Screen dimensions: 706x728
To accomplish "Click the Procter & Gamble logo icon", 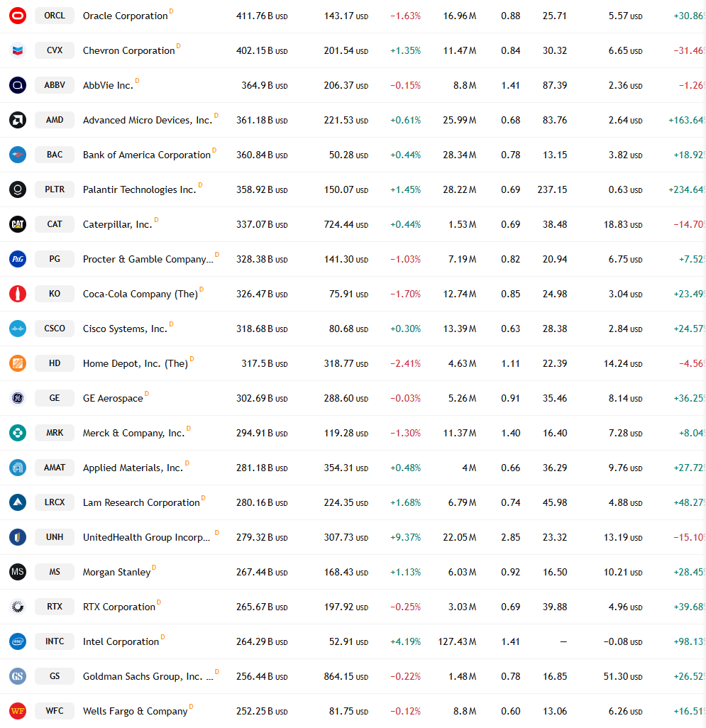I will (18, 259).
